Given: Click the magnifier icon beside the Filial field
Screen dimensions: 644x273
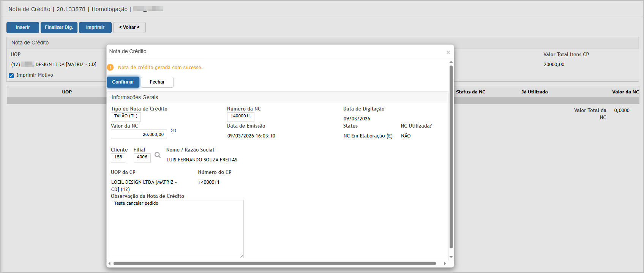Looking at the screenshot, I should pos(158,155).
